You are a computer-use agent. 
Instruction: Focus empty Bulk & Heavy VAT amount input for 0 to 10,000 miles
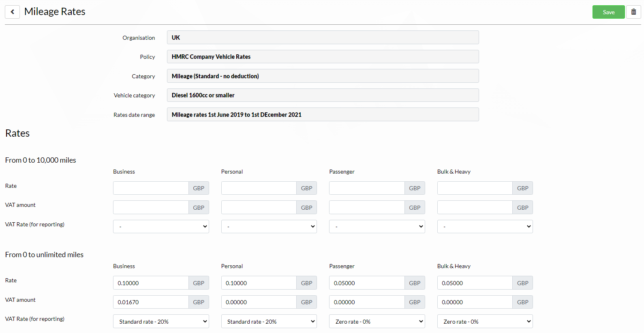coord(475,207)
